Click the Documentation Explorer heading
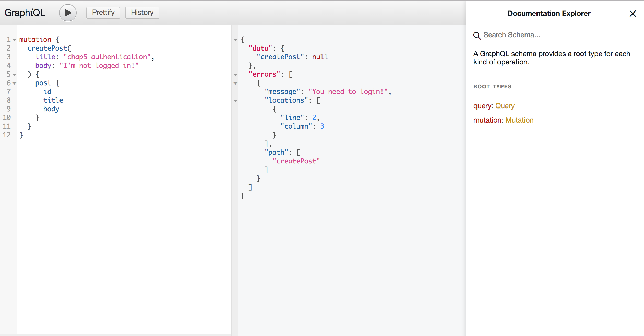644x336 pixels. [x=549, y=13]
